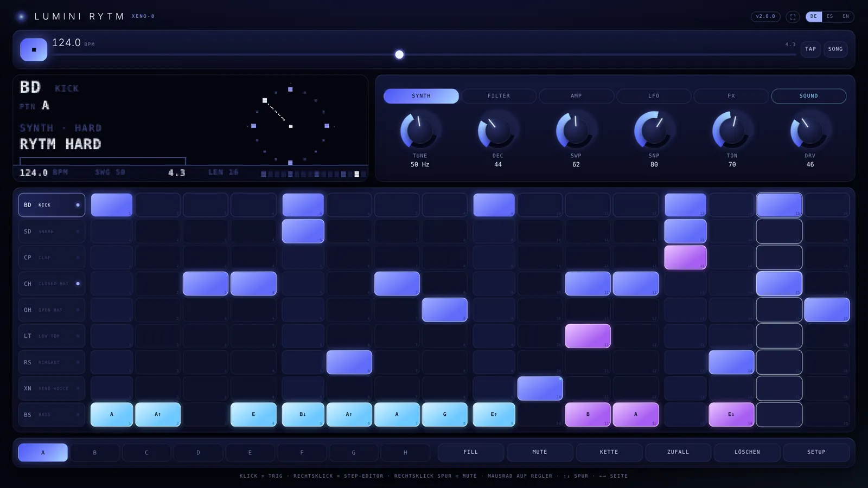Select the BD KICK track

click(52, 205)
